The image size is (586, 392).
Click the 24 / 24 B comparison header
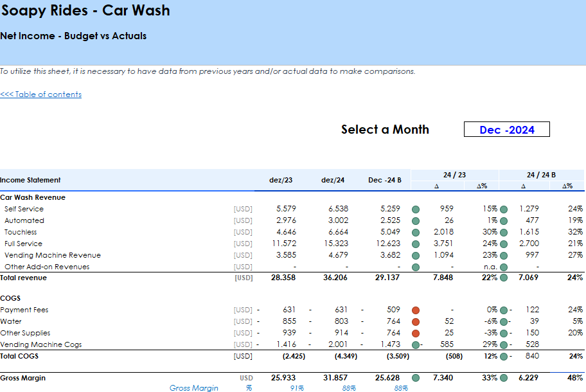point(541,175)
